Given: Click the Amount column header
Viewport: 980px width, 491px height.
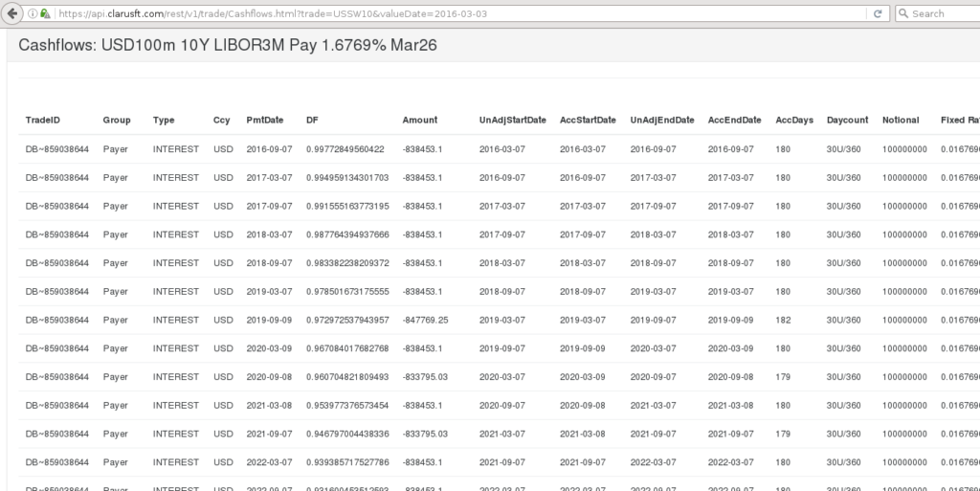Looking at the screenshot, I should [x=419, y=120].
